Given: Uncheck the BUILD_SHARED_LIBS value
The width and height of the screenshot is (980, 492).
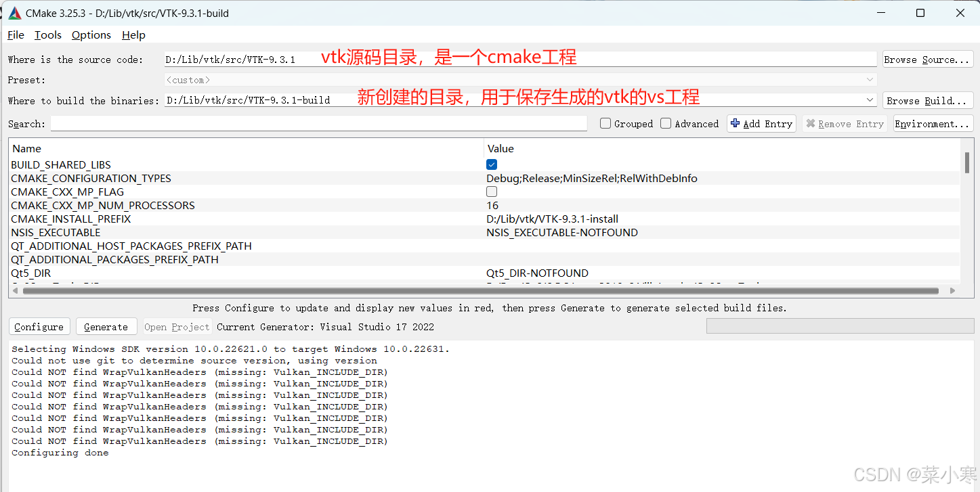Looking at the screenshot, I should 491,164.
